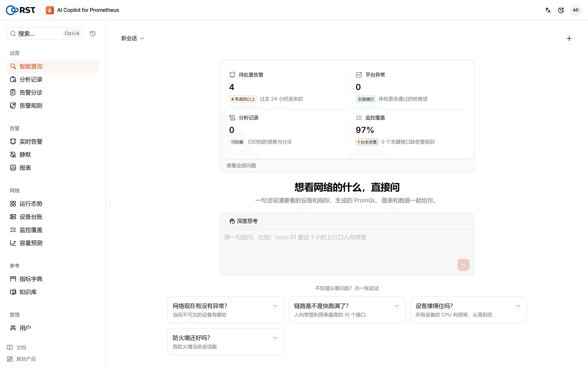
Task: Start a new conversation with plus icon
Action: tap(569, 38)
